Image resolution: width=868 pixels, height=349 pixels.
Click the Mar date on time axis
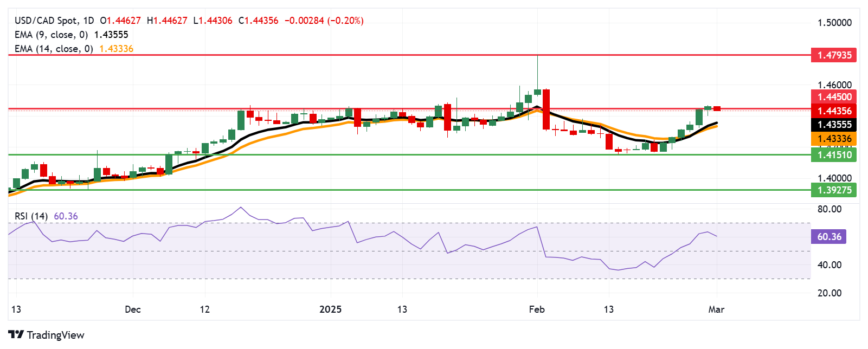(x=716, y=309)
